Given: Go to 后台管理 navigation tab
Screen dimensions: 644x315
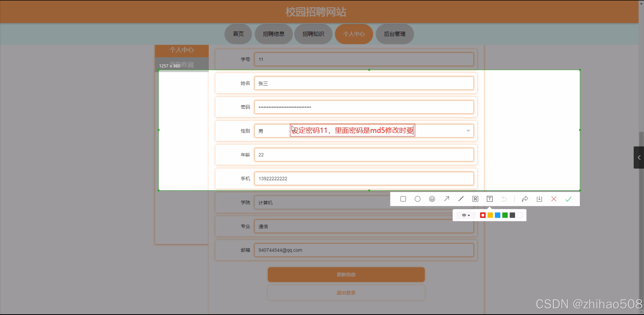Looking at the screenshot, I should [x=395, y=34].
